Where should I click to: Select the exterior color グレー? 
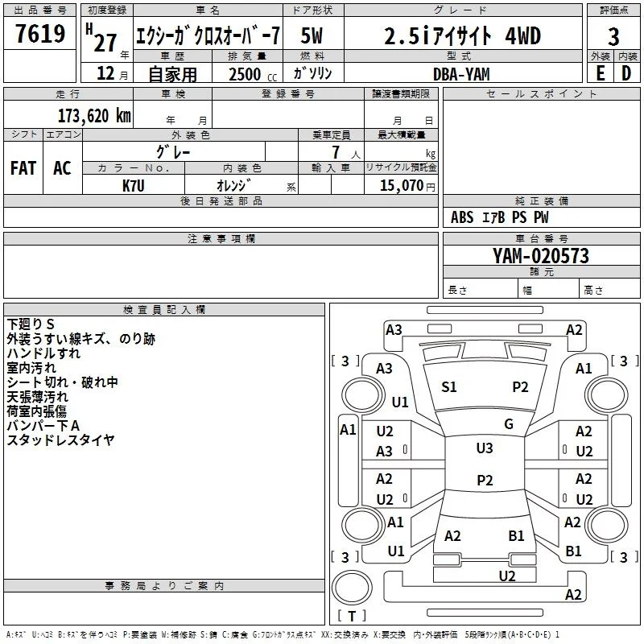click(x=173, y=152)
